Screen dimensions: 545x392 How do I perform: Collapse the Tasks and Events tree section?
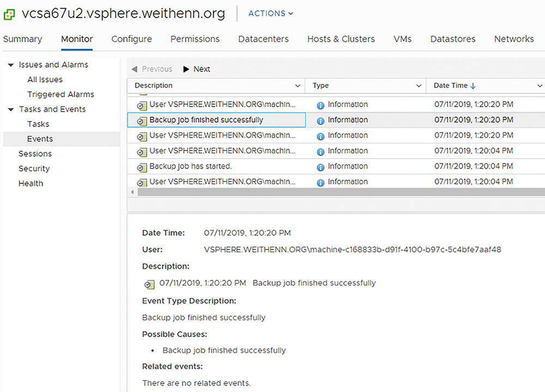[11, 110]
